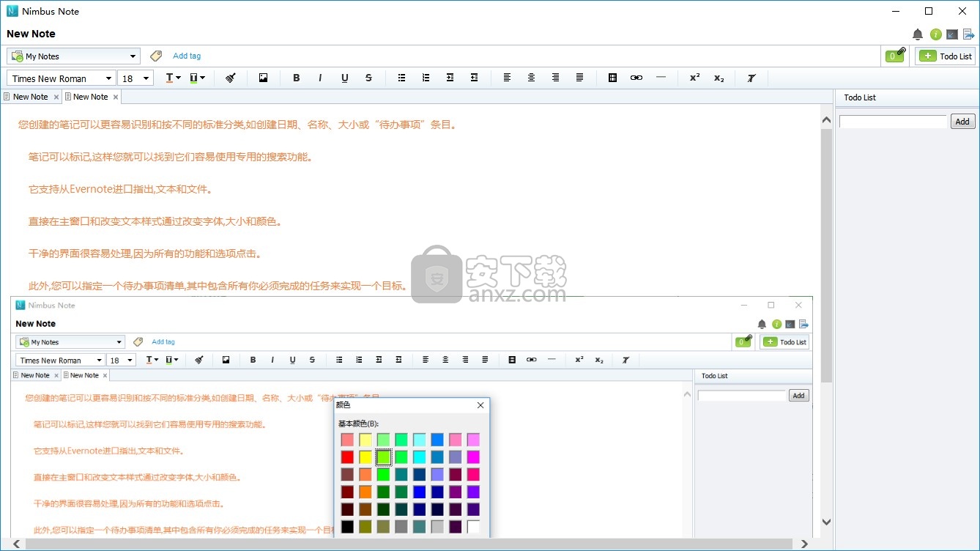This screenshot has width=980, height=551.
Task: Pick the white swatch in color dialog
Action: pos(473,526)
